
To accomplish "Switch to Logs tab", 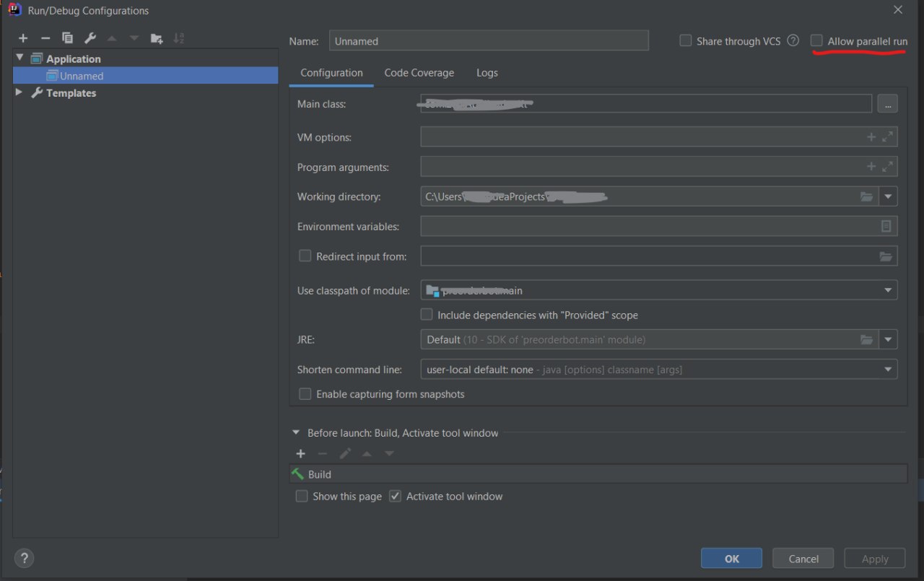I will 487,73.
